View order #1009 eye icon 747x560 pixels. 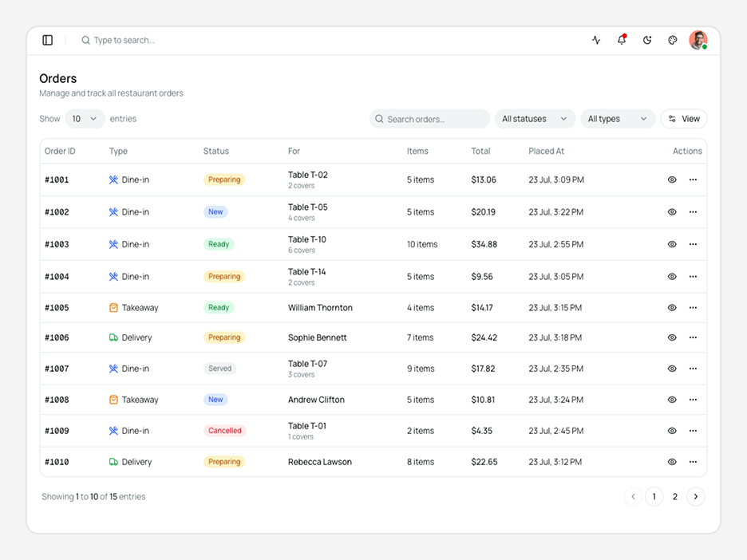(x=672, y=431)
